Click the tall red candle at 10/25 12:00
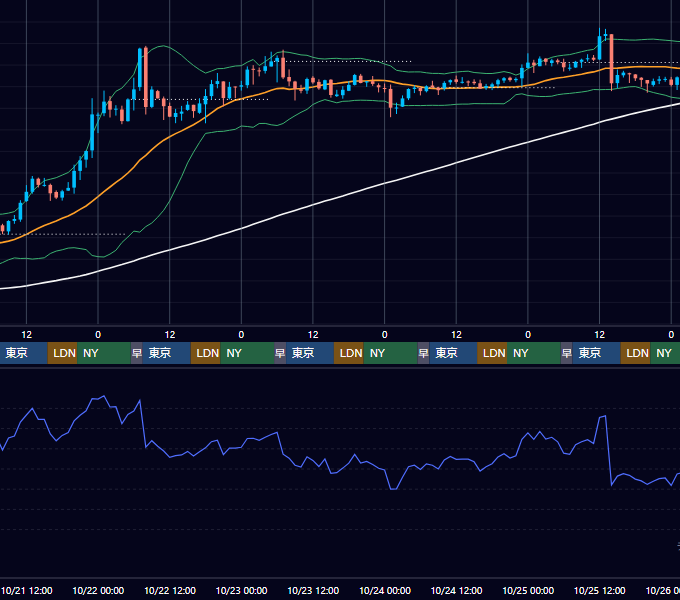The height and width of the screenshot is (600, 680). 611,59
